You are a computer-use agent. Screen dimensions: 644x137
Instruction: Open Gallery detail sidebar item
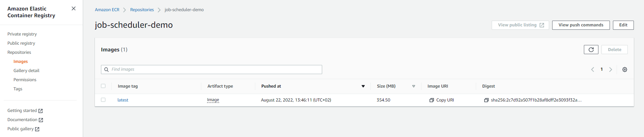[26, 71]
